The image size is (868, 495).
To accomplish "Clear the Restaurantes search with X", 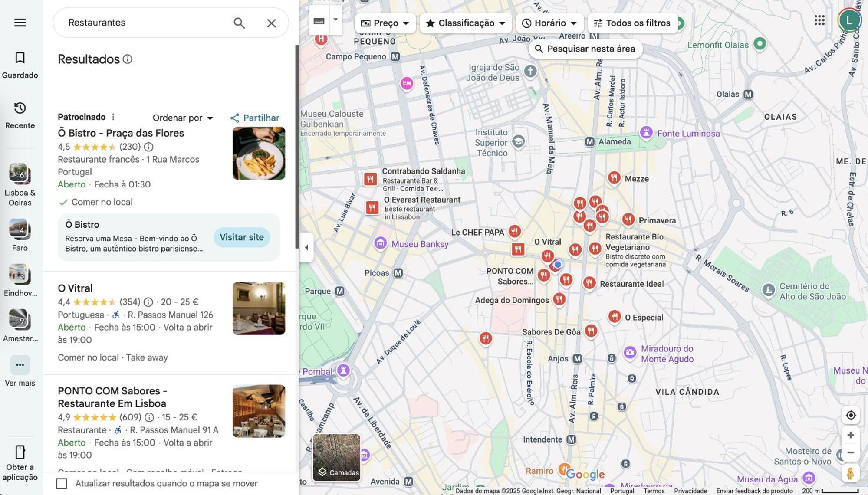I will coord(271,23).
